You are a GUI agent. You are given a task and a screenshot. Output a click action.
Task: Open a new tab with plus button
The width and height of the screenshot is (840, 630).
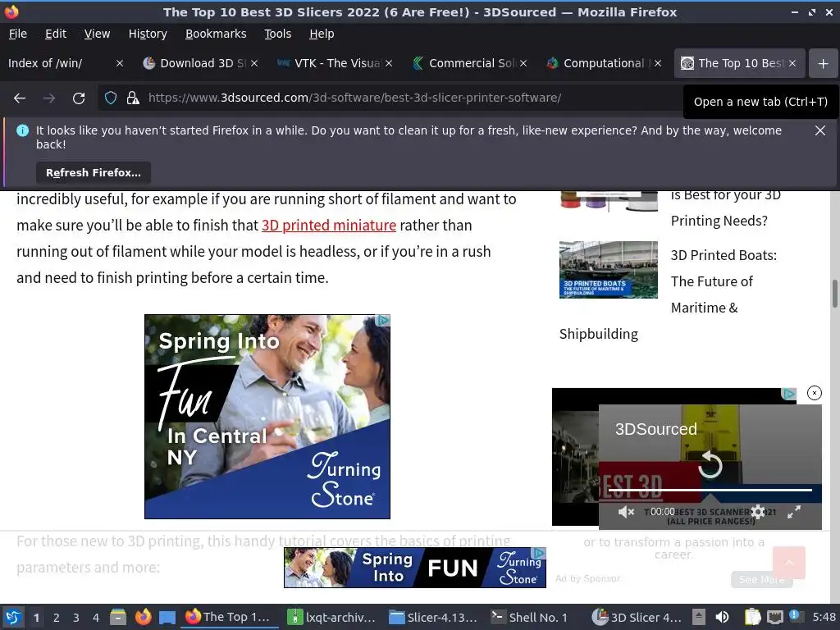(x=823, y=63)
